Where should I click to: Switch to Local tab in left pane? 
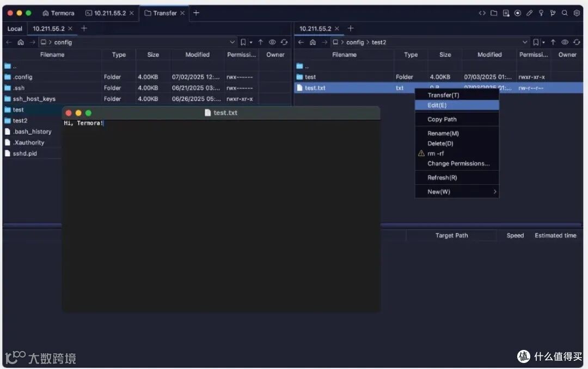pyautogui.click(x=15, y=29)
